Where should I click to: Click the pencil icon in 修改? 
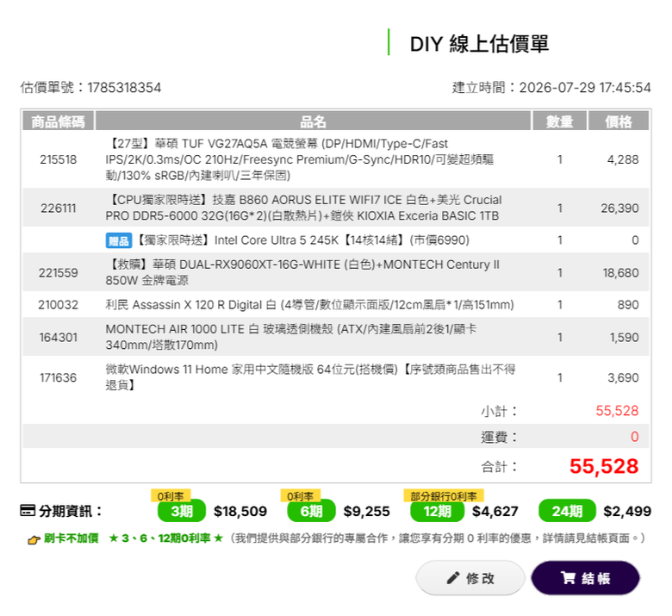[x=452, y=578]
